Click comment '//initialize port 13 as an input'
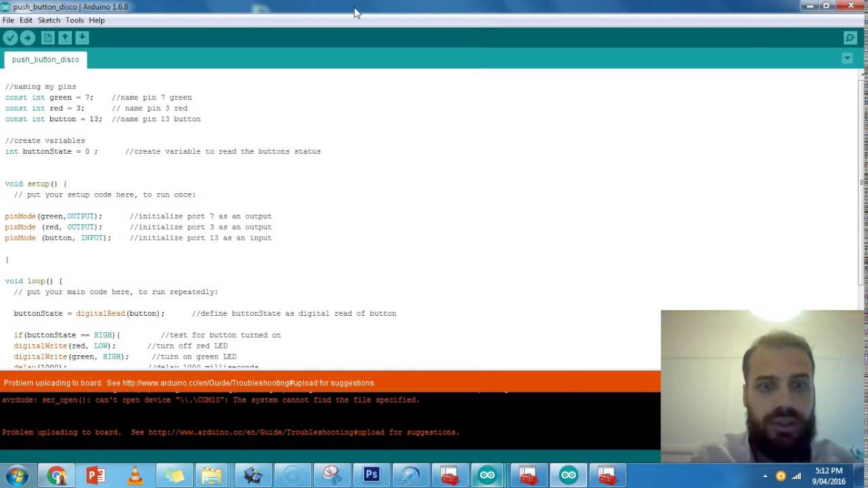Screen dimensions: 868x488 coord(201,238)
